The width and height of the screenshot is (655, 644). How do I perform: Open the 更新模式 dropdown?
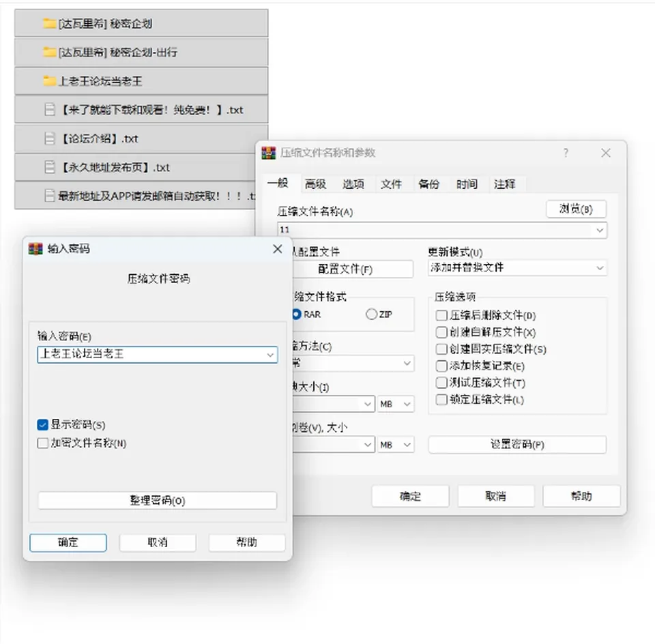coord(517,267)
